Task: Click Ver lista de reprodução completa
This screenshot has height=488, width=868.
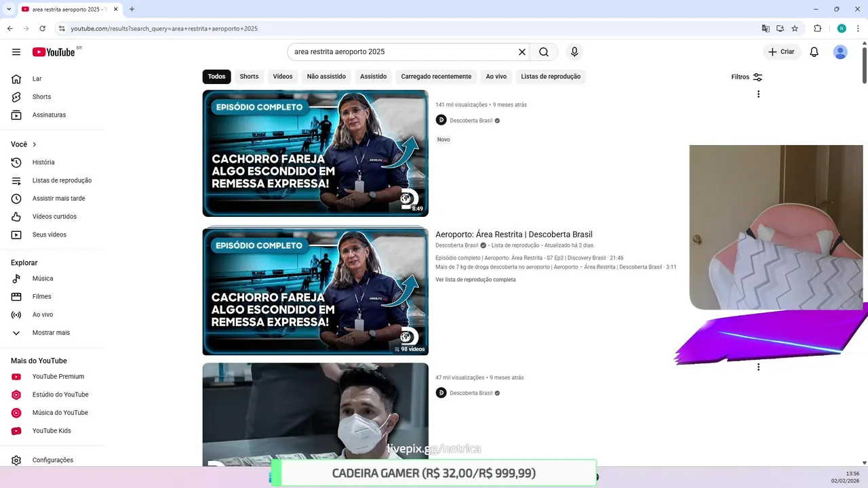Action: [x=475, y=280]
